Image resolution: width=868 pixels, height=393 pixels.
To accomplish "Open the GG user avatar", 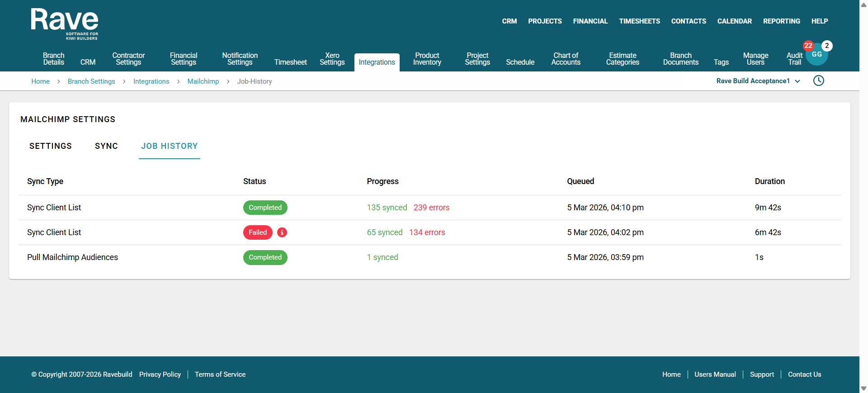I will [817, 55].
